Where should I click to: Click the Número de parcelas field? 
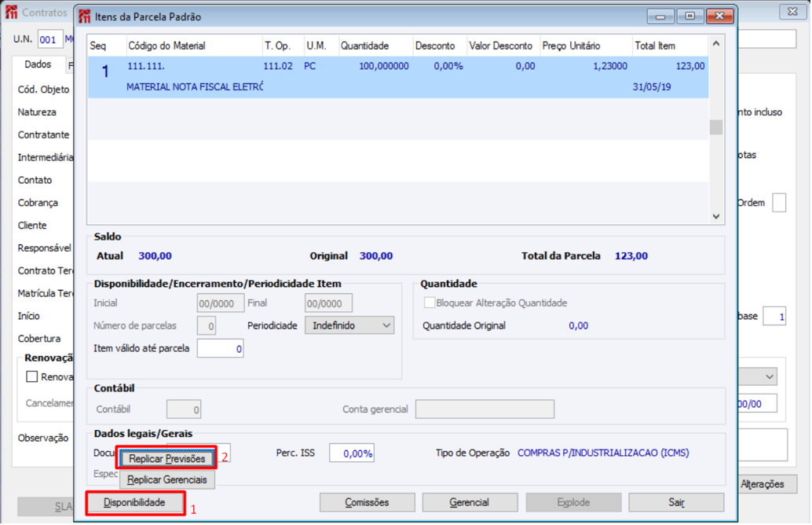click(207, 326)
